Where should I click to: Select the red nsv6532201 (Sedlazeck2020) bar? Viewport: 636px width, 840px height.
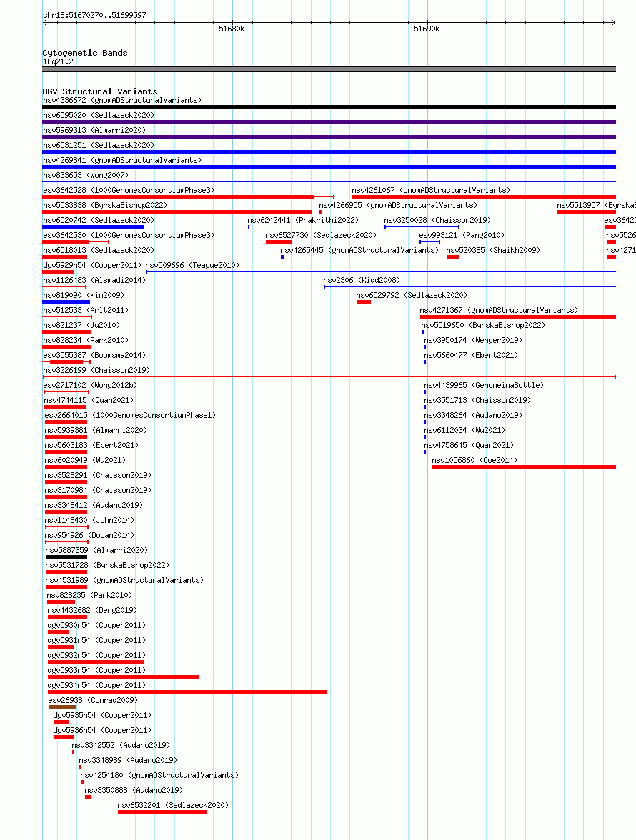pyautogui.click(x=162, y=812)
